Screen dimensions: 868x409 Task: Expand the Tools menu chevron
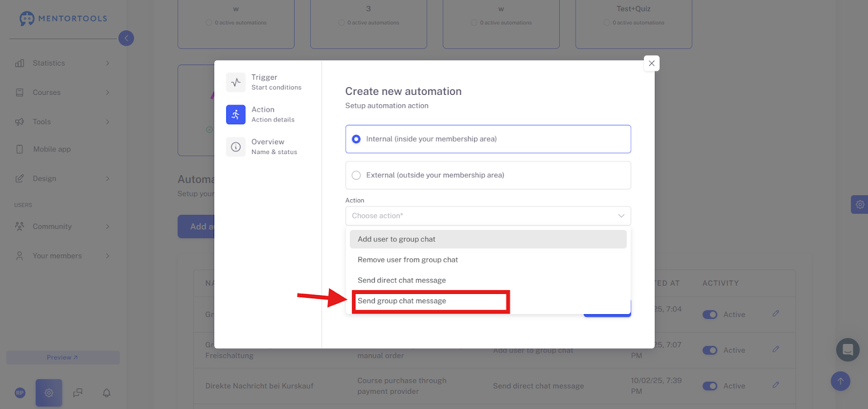[x=107, y=122]
